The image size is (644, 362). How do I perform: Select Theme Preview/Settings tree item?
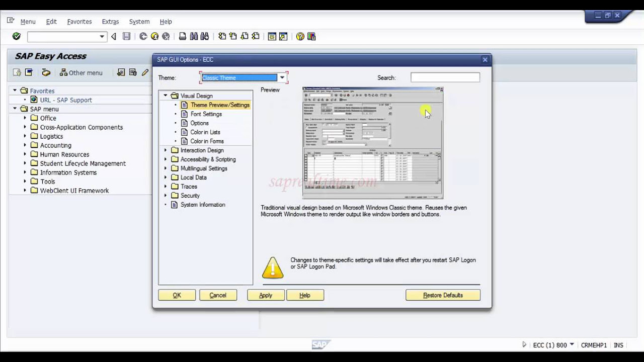pos(220,105)
